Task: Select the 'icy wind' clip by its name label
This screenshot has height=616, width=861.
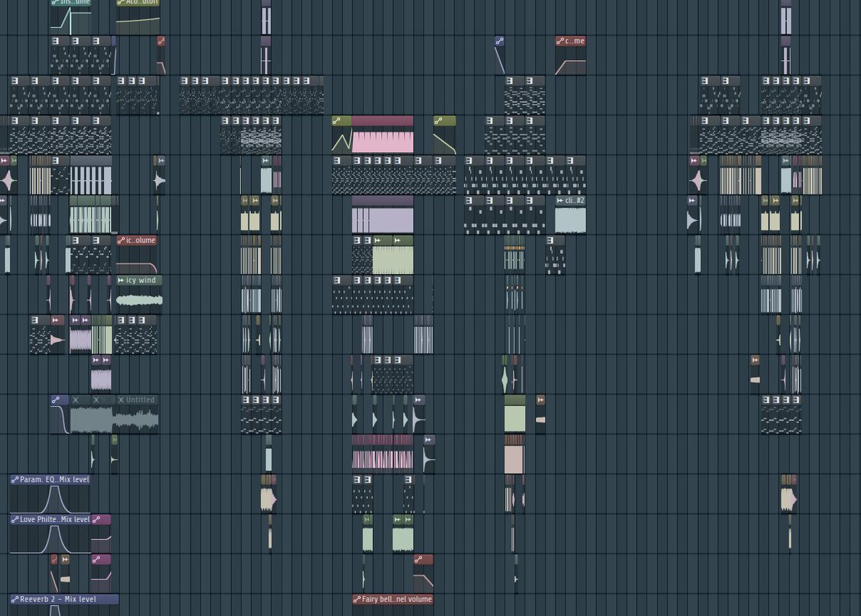Action: pyautogui.click(x=143, y=280)
